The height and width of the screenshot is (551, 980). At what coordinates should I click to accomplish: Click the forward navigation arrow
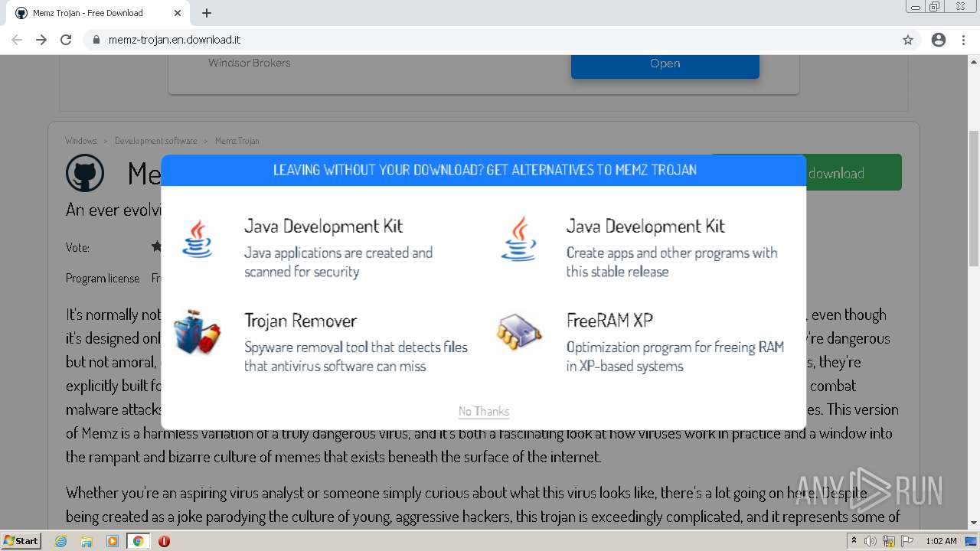coord(41,40)
